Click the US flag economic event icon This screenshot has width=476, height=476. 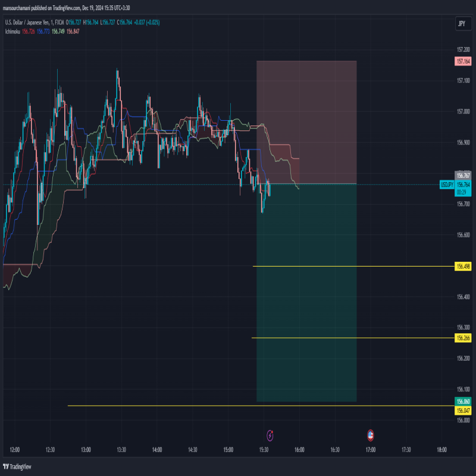tap(370, 435)
